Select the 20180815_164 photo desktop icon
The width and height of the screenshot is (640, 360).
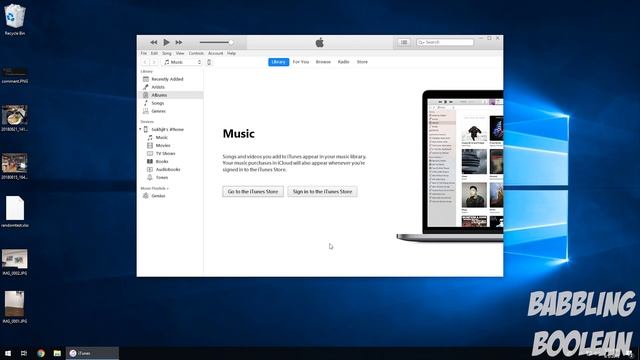pyautogui.click(x=15, y=167)
